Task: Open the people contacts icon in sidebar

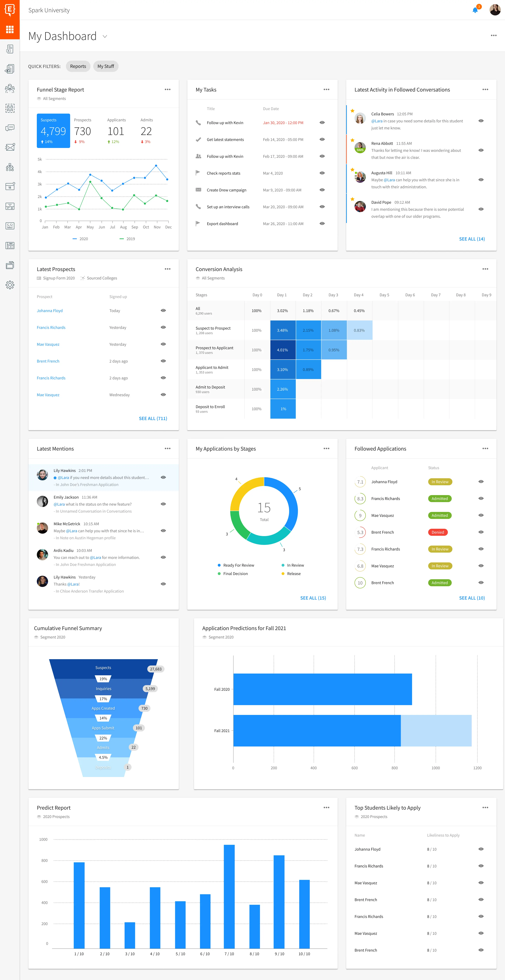Action: click(10, 89)
